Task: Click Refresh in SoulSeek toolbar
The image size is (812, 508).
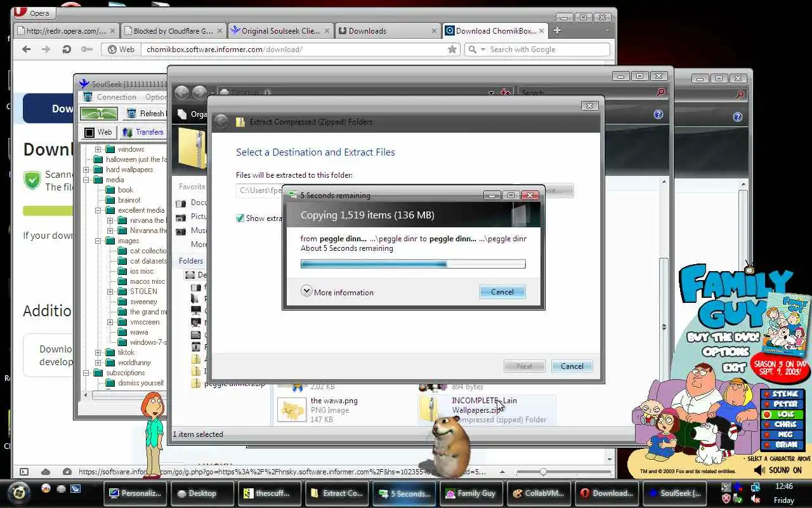Action: pyautogui.click(x=145, y=114)
